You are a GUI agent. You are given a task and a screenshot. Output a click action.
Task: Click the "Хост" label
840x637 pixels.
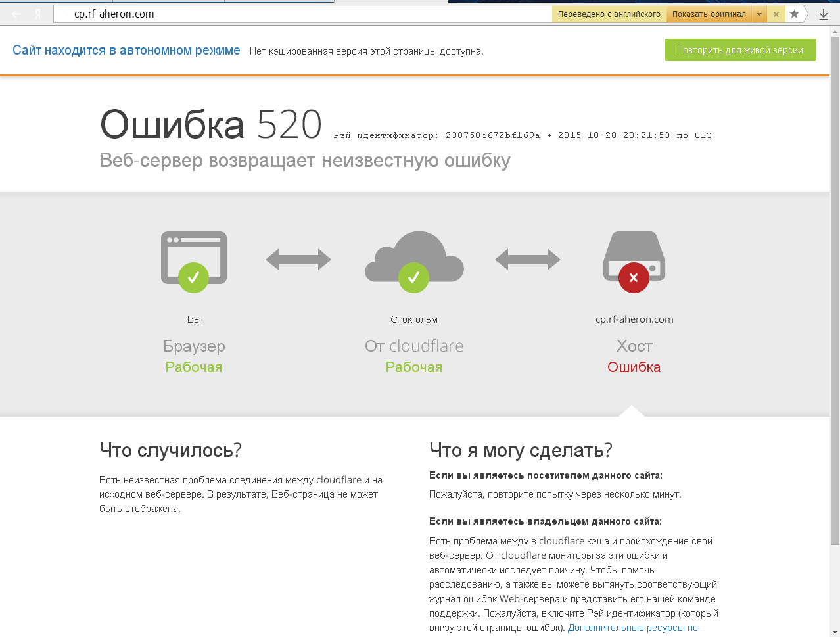634,346
